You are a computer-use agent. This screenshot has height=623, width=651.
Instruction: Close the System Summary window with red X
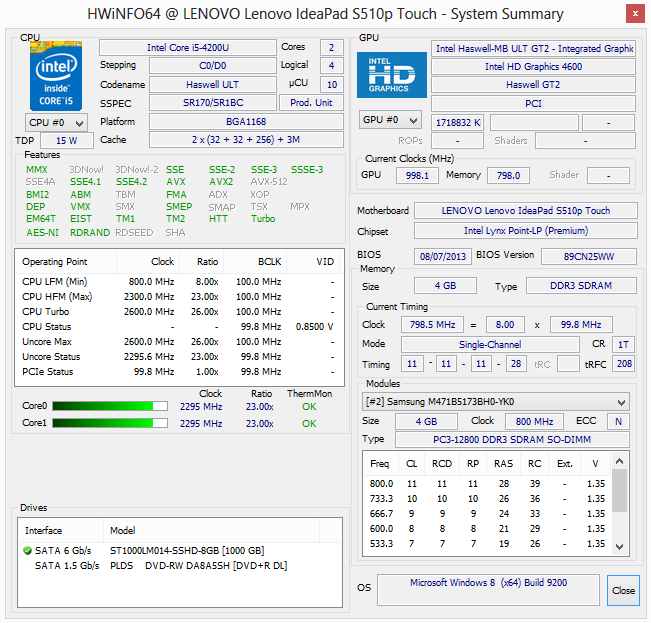[x=635, y=14]
